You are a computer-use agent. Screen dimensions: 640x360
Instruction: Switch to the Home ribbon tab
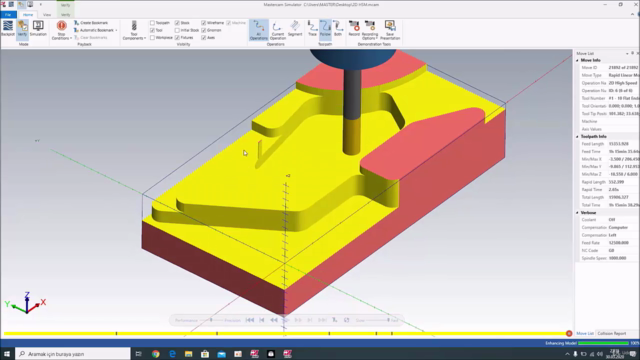tap(28, 15)
